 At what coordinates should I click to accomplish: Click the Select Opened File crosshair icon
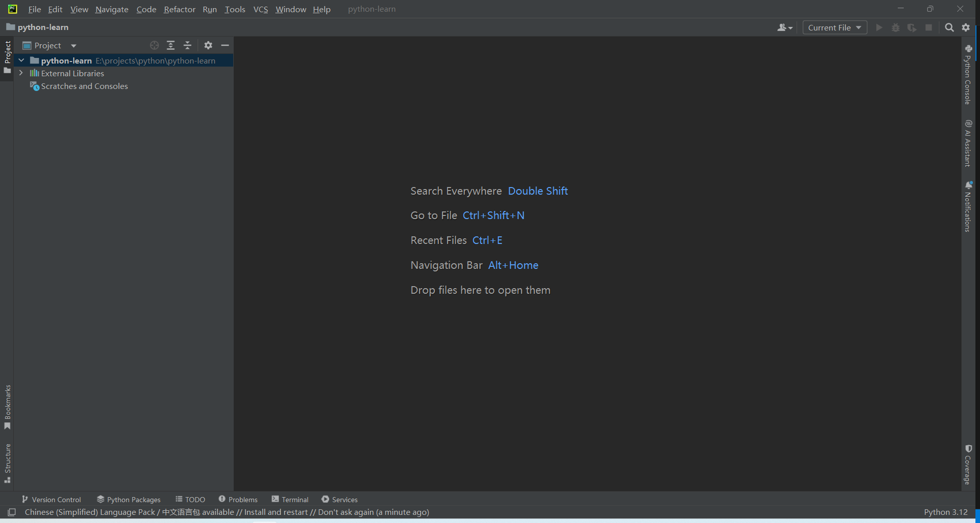(x=154, y=45)
